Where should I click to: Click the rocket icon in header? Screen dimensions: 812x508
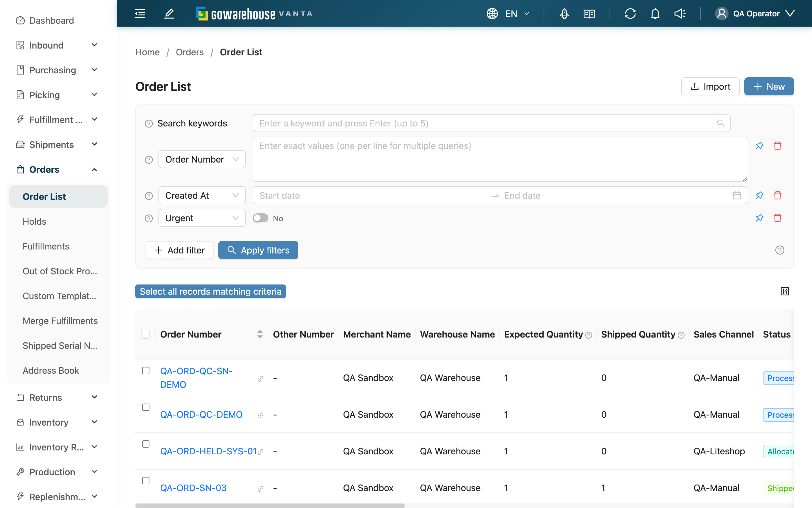click(x=564, y=14)
